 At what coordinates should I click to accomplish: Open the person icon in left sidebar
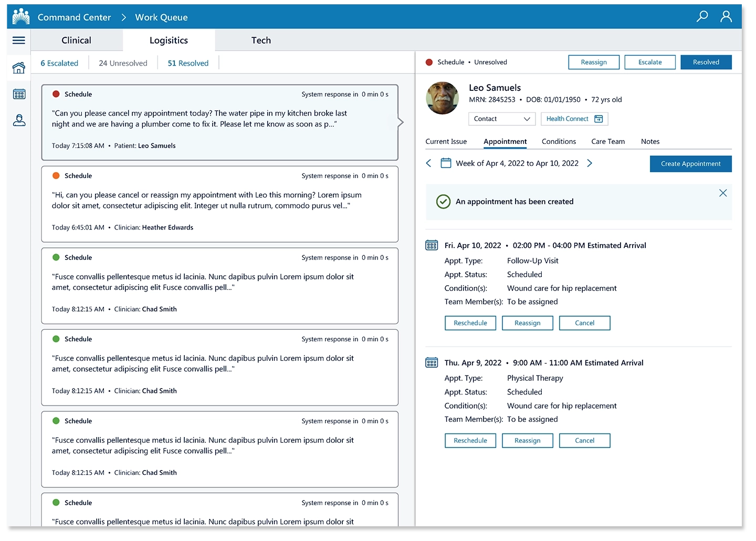coord(19,121)
